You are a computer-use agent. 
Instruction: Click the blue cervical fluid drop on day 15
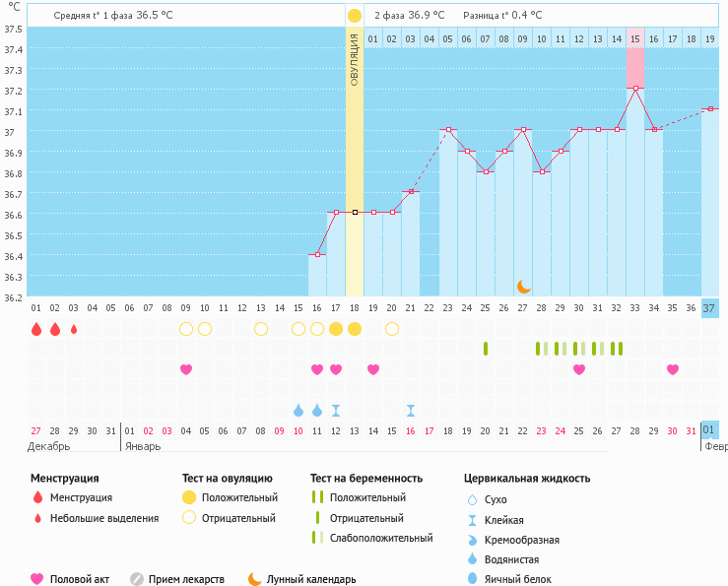click(x=298, y=410)
